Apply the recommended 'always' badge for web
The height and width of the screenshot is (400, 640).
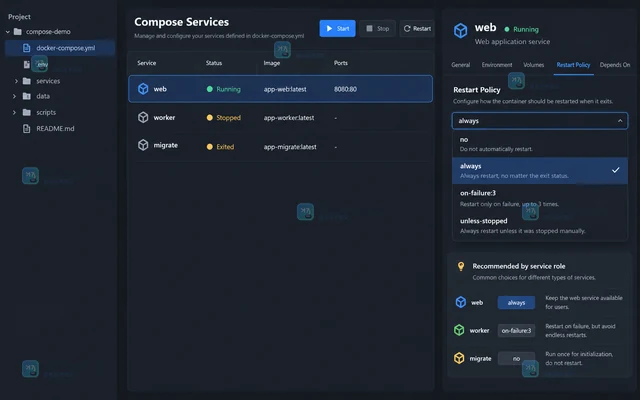pyautogui.click(x=516, y=302)
